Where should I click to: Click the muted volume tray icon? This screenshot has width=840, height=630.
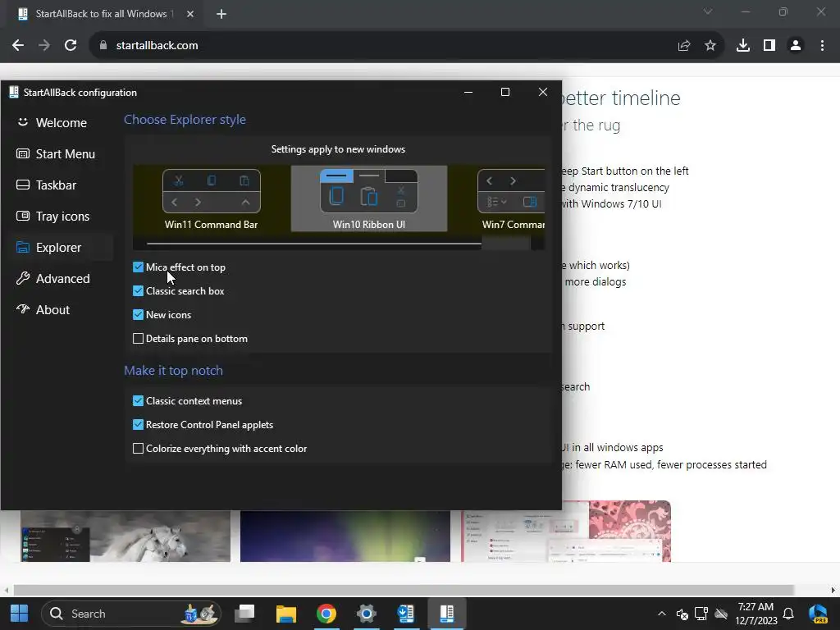pos(682,614)
